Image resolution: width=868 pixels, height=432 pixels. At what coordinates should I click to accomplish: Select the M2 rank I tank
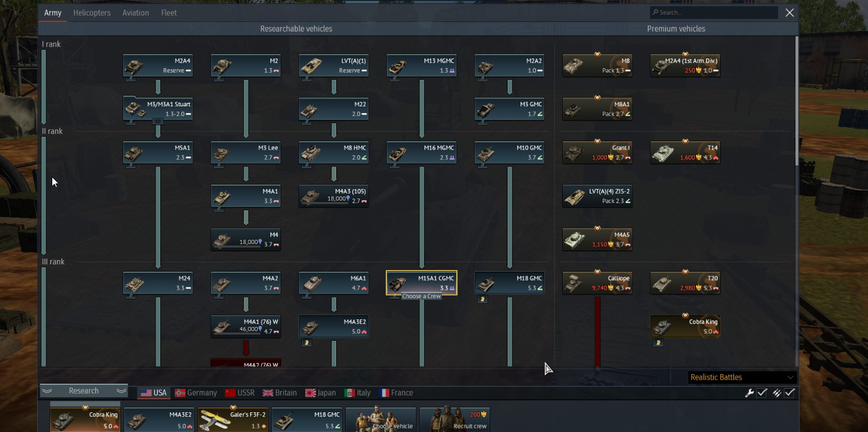246,66
